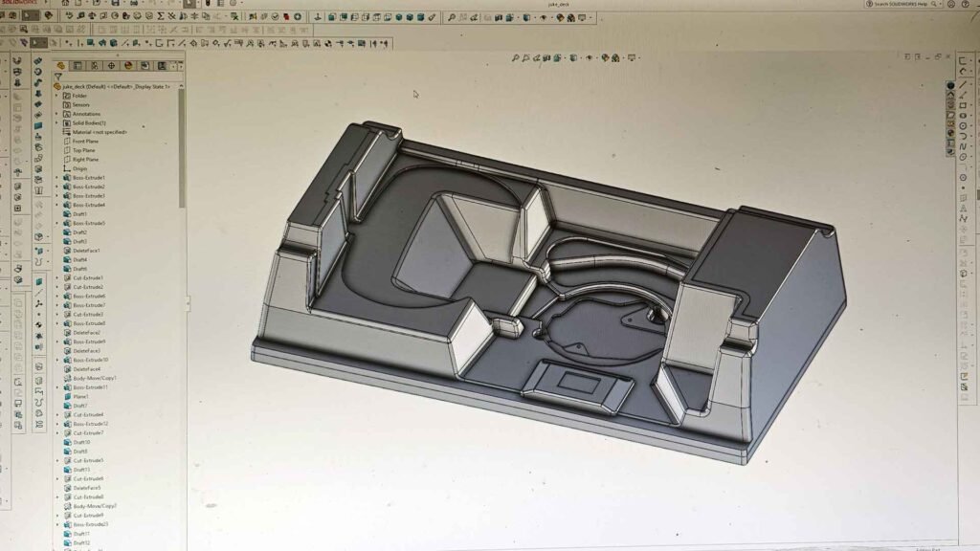Switch to the PropertyManager tab
This screenshot has width=980, height=551.
[x=79, y=66]
